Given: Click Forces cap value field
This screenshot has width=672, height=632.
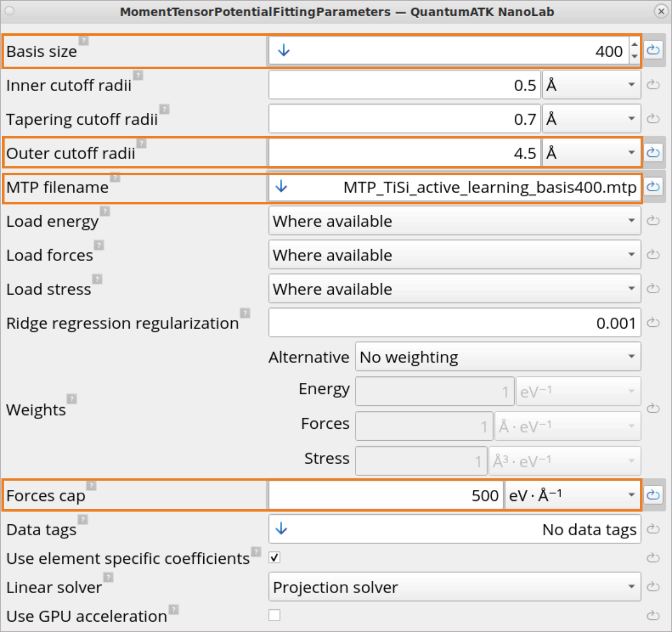Looking at the screenshot, I should point(386,495).
